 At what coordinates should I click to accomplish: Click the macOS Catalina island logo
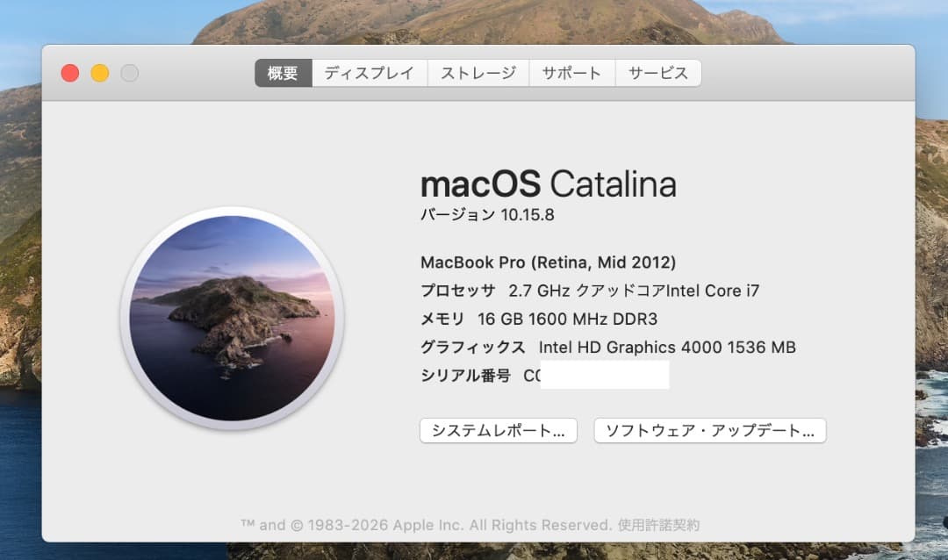pyautogui.click(x=232, y=318)
